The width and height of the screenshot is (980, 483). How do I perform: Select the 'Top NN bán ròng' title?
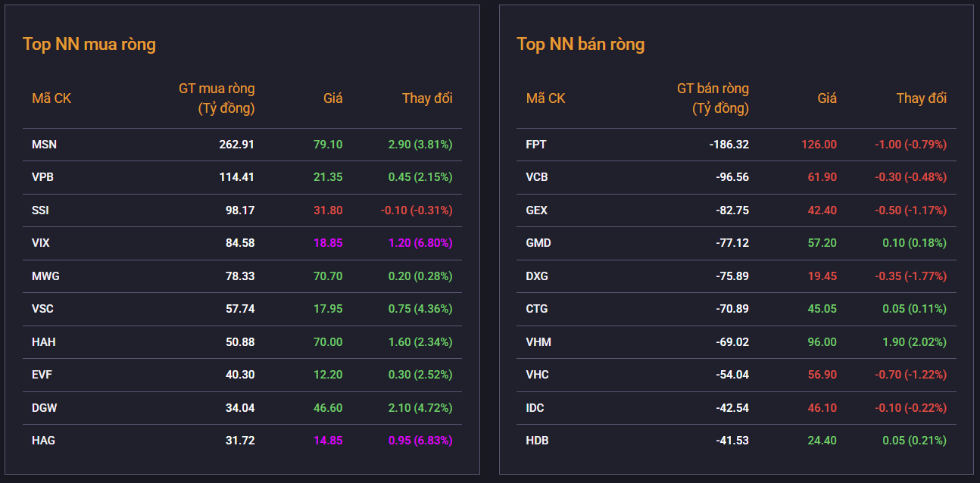581,44
